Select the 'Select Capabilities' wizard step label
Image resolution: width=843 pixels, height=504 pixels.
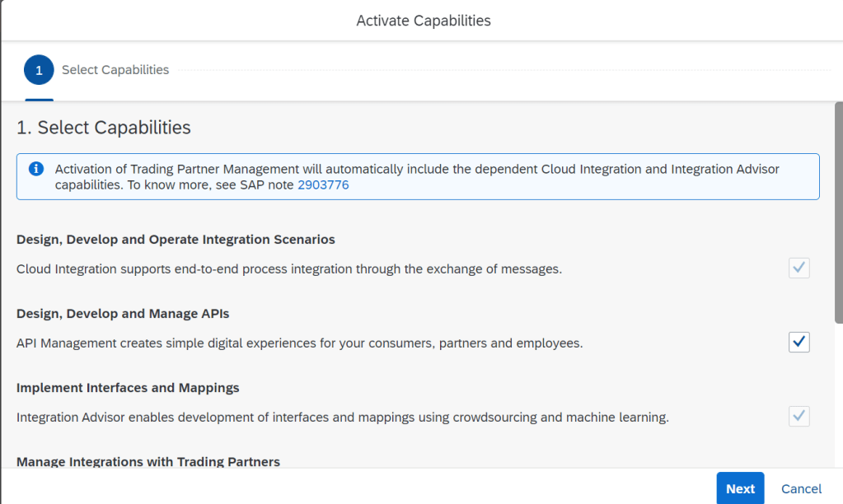click(115, 70)
